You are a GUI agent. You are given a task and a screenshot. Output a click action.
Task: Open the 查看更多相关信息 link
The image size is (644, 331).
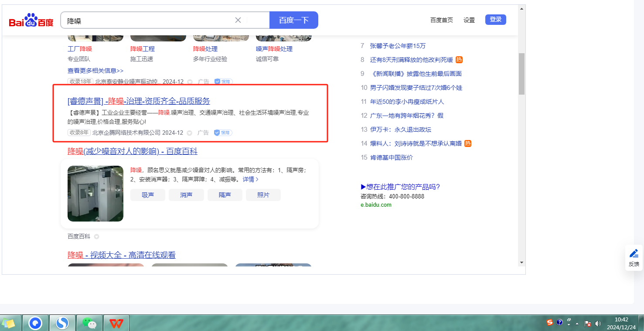[95, 70]
